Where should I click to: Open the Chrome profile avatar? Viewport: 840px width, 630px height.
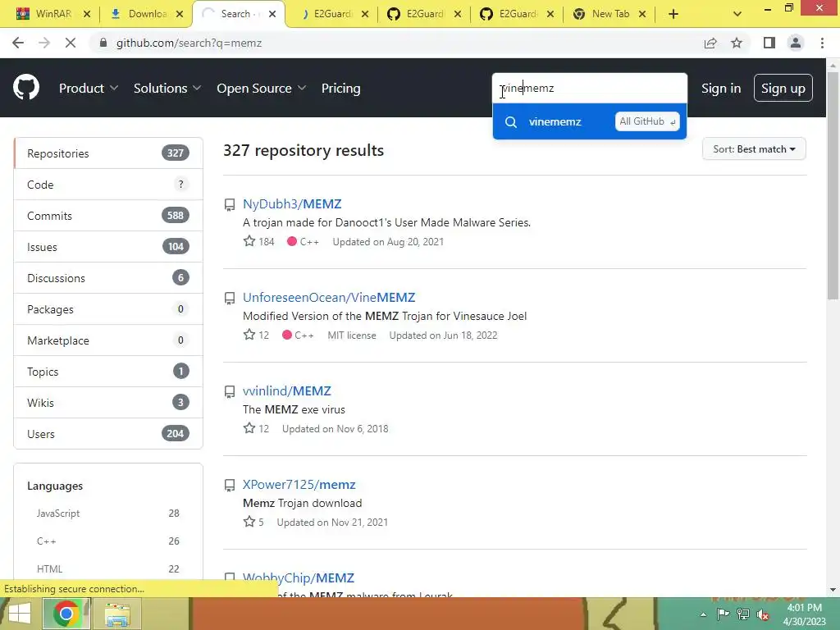pyautogui.click(x=796, y=43)
